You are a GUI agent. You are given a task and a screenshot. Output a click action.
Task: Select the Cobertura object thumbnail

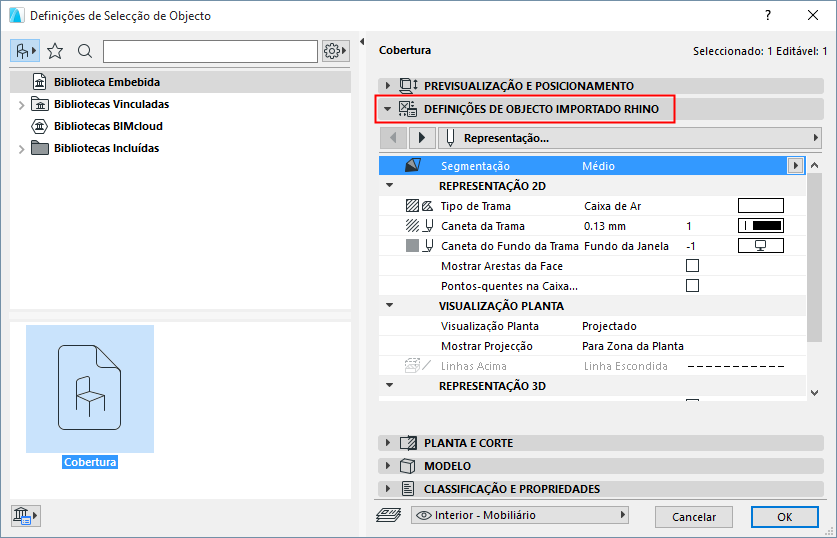(90, 389)
